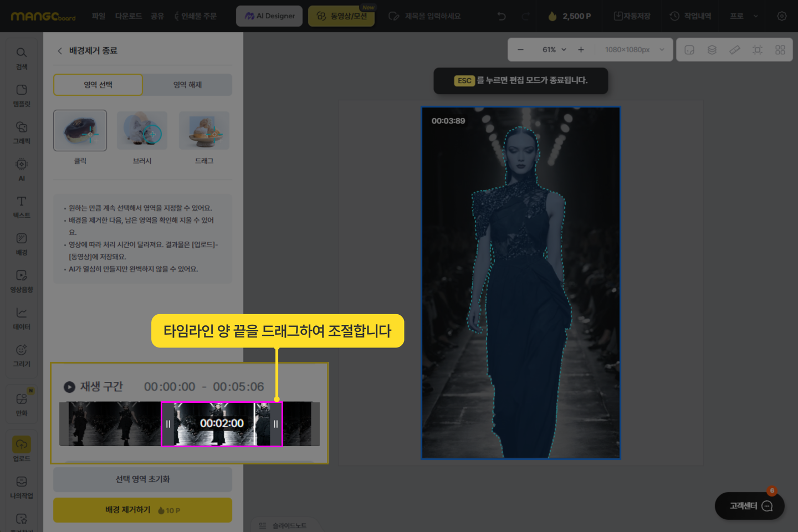Click 배경 제거하기 10P button
This screenshot has width=798, height=532.
point(142,510)
